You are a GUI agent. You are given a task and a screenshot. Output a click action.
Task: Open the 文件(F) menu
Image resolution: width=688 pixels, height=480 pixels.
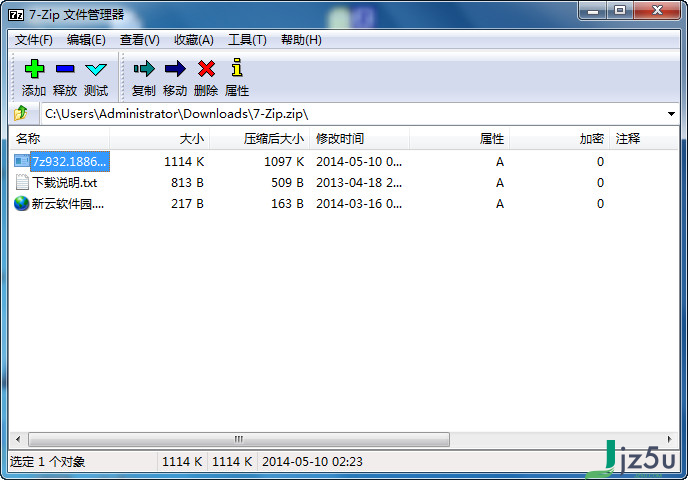coord(34,40)
